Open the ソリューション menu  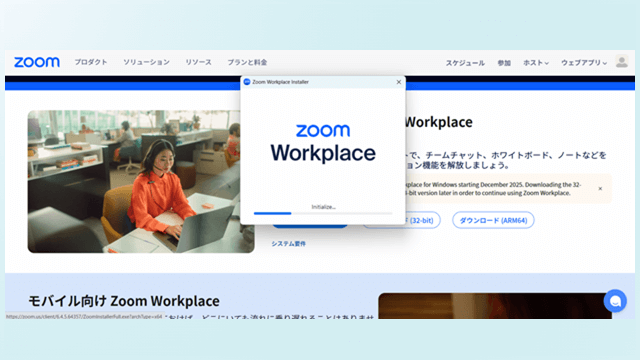pyautogui.click(x=146, y=62)
